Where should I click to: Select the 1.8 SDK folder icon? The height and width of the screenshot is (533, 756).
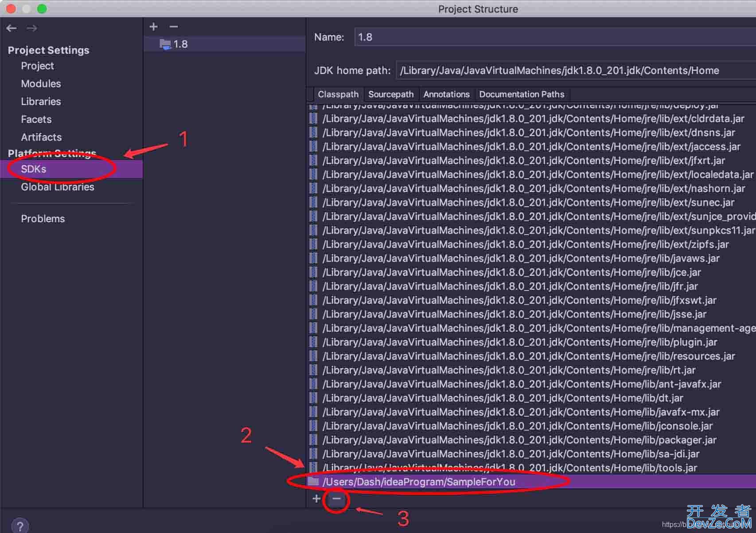coord(165,44)
